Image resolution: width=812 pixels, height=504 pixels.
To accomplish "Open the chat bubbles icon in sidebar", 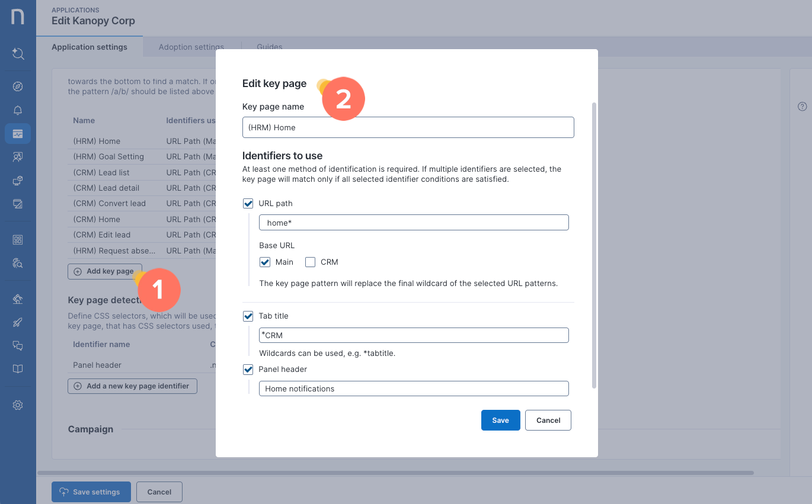I will click(18, 346).
